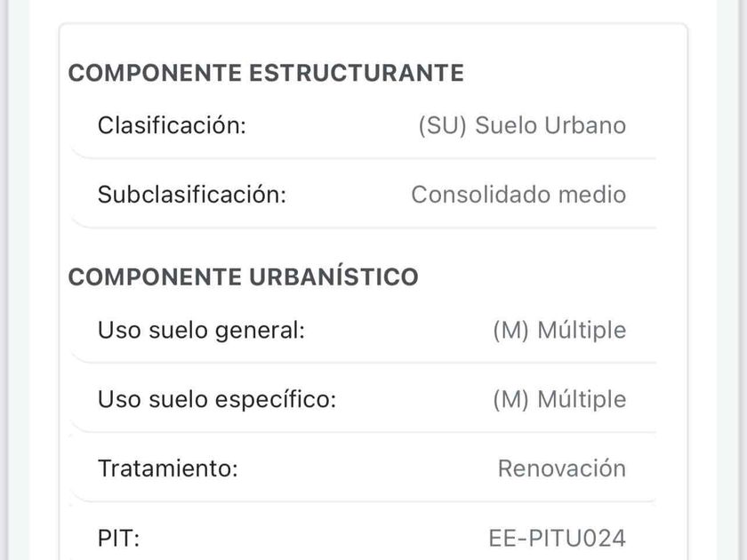This screenshot has width=747, height=560.
Task: Click Múltiple in the Uso suelo general row
Action: (582, 331)
